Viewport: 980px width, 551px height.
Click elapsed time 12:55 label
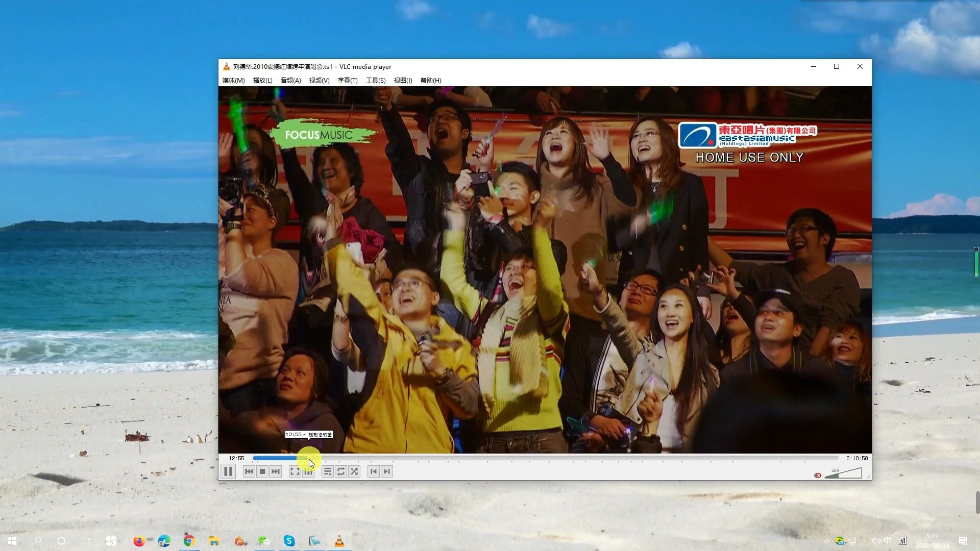(236, 458)
